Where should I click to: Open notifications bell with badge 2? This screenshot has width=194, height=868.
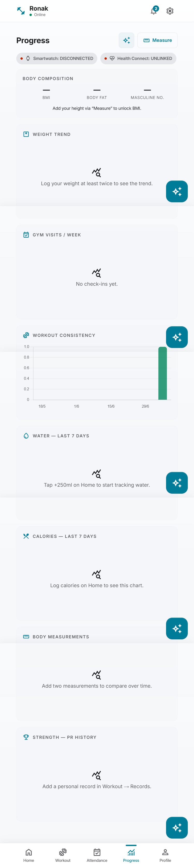pos(154,11)
